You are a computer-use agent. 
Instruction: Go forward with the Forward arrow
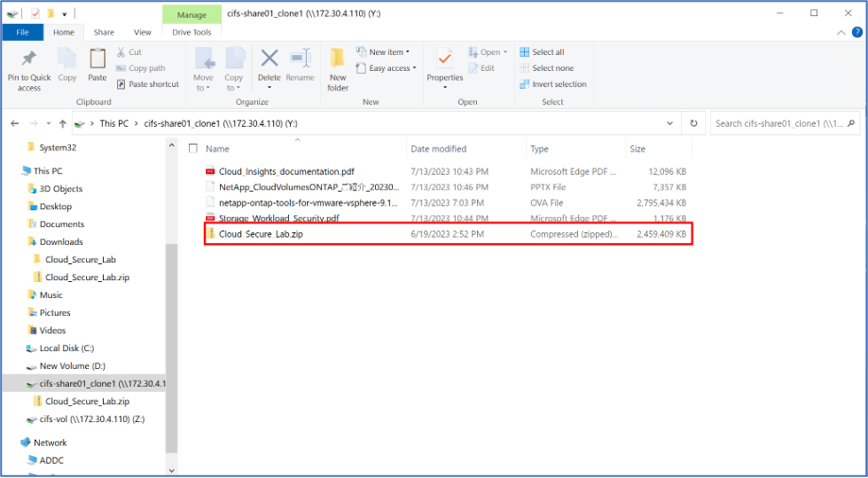[x=34, y=123]
